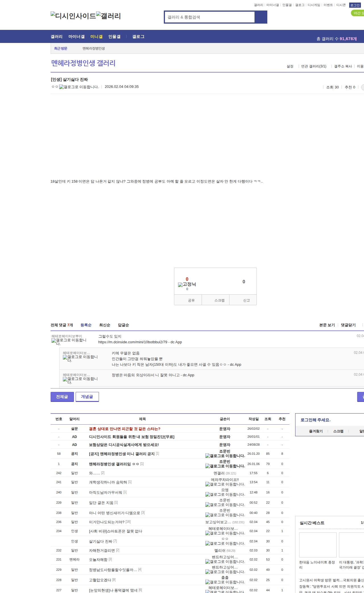Open gallog icon in the '일단 글은 지움' row
The height and width of the screenshot is (593, 364).
(225, 505)
